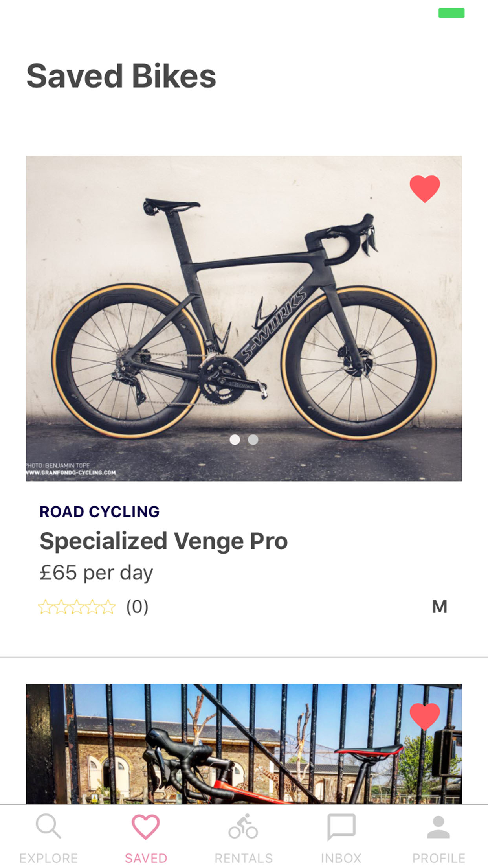The image size is (488, 868).
Task: Open the S-Works bike photo
Action: [244, 314]
